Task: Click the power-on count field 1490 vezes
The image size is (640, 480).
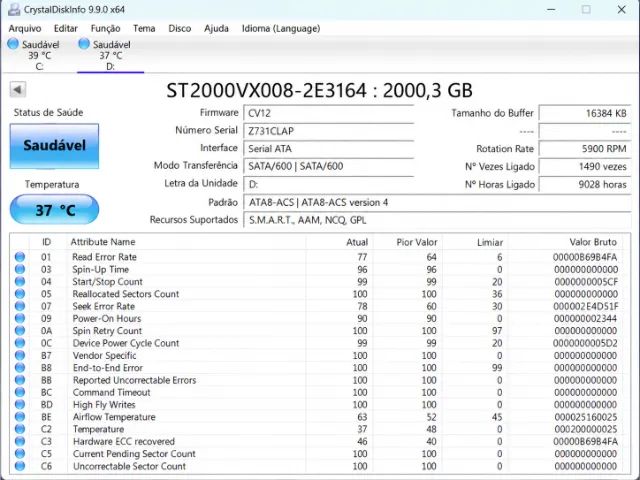Action: [585, 166]
